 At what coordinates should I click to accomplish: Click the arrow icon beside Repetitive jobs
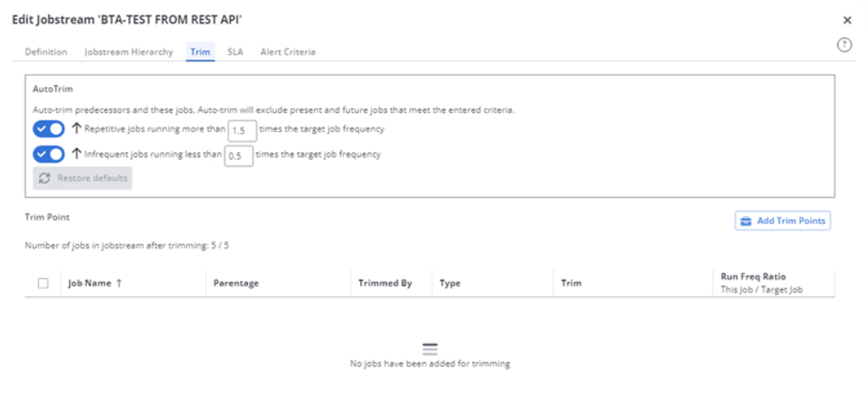tap(77, 129)
